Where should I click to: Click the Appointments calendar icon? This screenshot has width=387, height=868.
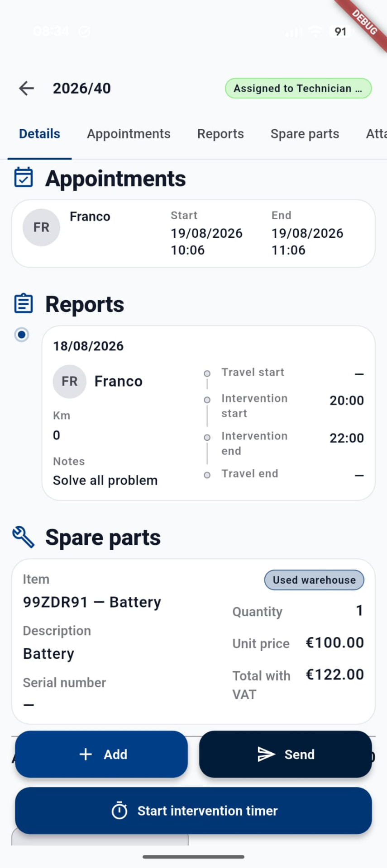pos(24,177)
